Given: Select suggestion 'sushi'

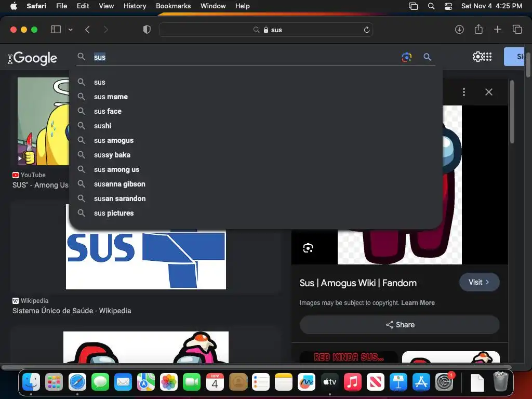Looking at the screenshot, I should click(256, 126).
